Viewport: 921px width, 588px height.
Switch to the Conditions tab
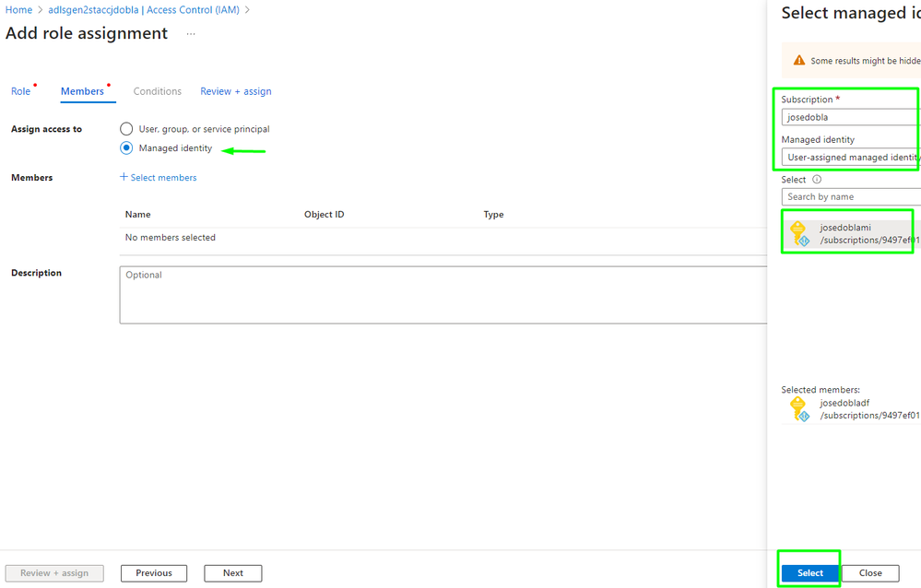(158, 91)
